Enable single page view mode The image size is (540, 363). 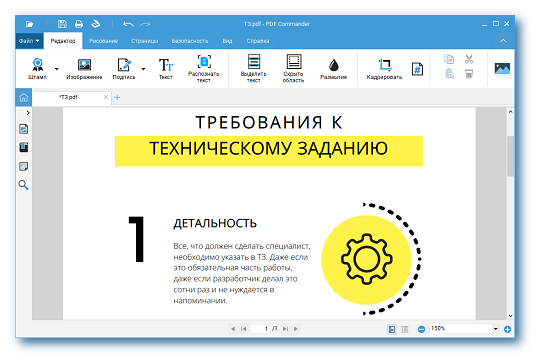(392, 329)
